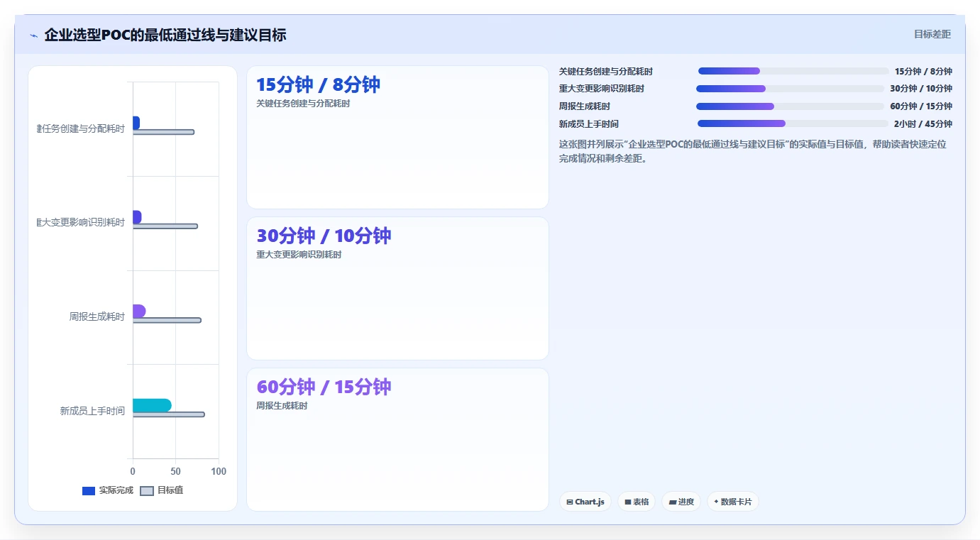Click progress bar for 关键任务创建与分配耗时
The width and height of the screenshot is (980, 540).
tap(793, 71)
